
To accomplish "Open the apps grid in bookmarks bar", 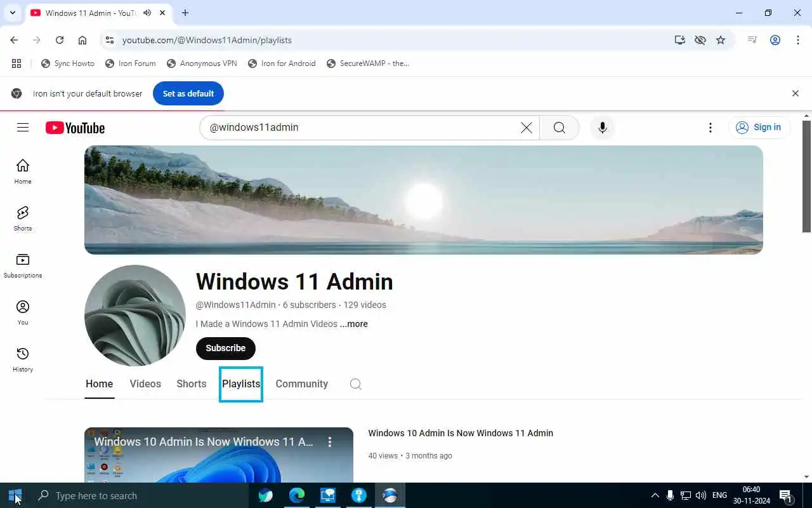I will pos(16,63).
